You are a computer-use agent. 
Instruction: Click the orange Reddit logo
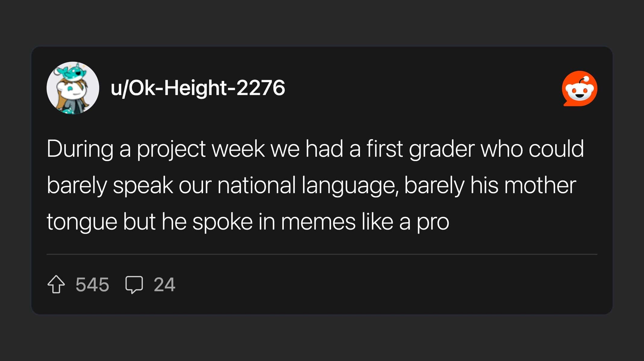(x=580, y=88)
